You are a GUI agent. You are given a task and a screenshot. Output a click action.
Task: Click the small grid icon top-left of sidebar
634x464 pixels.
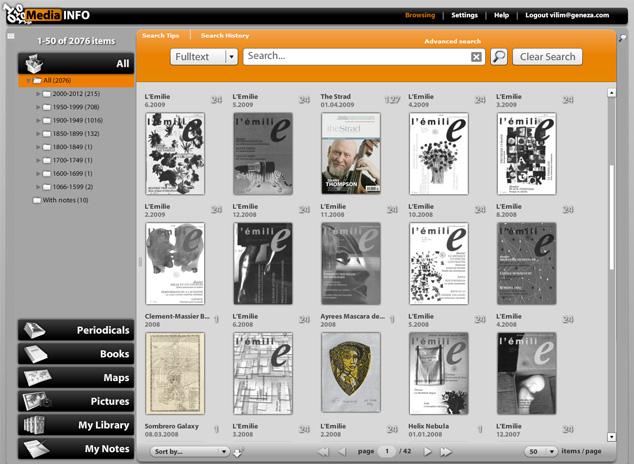(11, 36)
